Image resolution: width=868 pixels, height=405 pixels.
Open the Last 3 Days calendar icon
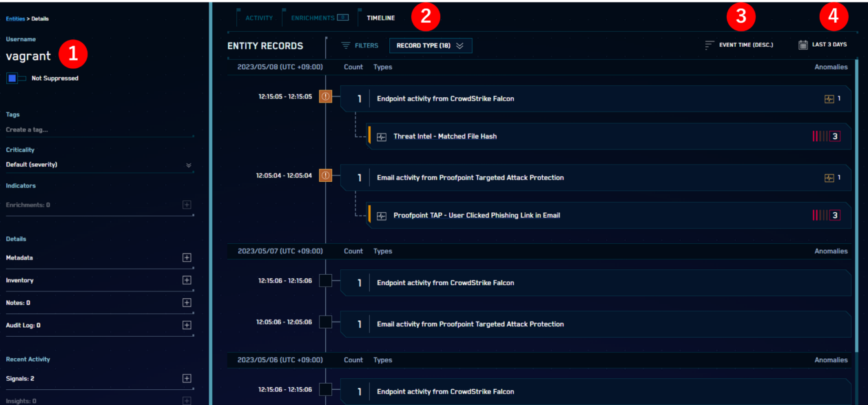pyautogui.click(x=802, y=44)
